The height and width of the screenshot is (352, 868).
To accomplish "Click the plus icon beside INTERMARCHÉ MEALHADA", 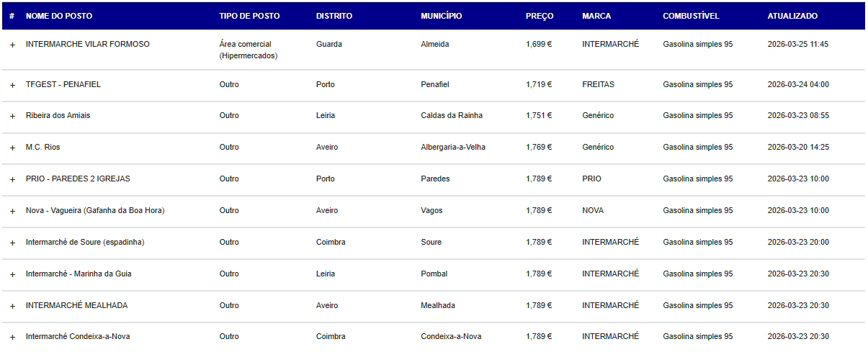I will (12, 306).
